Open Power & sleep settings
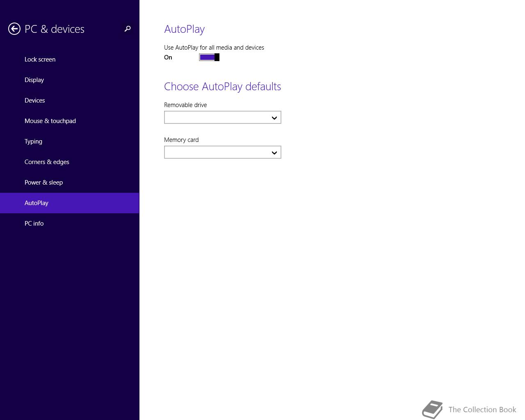This screenshot has width=525, height=420. tap(70, 183)
